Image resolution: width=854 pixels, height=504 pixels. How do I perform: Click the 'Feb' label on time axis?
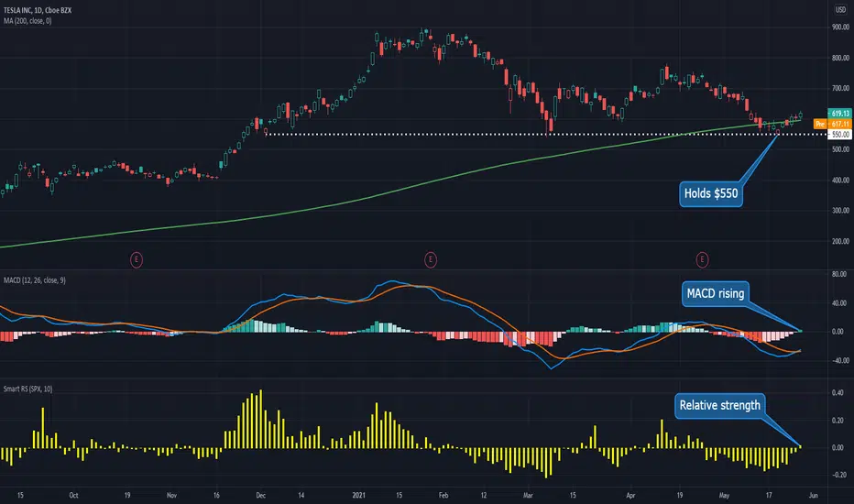[x=443, y=495]
